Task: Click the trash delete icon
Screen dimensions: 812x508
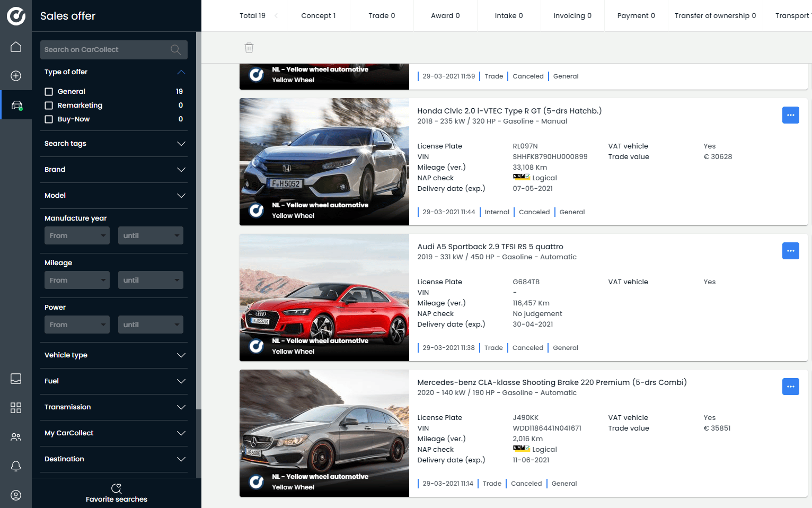Action: [249, 48]
